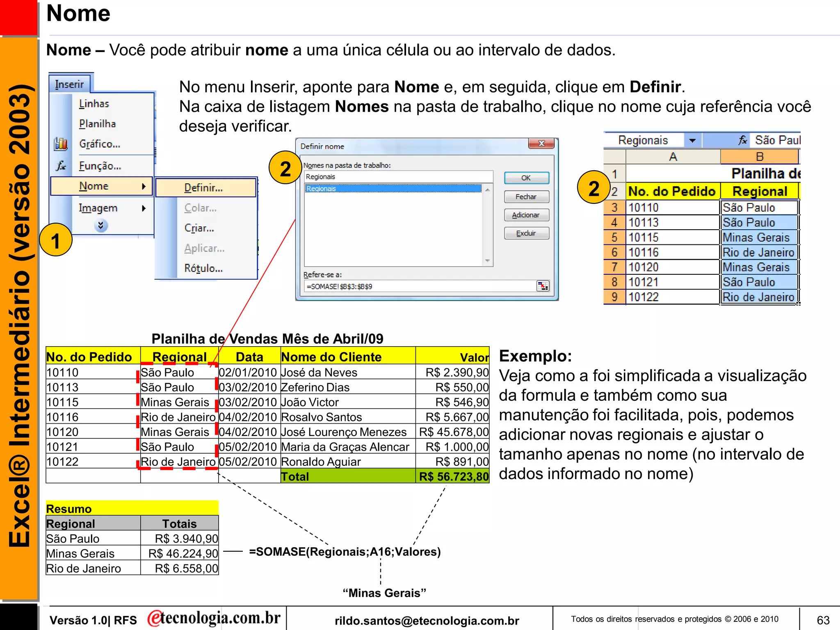Click Totais header in Resumo table
The image size is (840, 630).
point(179,524)
